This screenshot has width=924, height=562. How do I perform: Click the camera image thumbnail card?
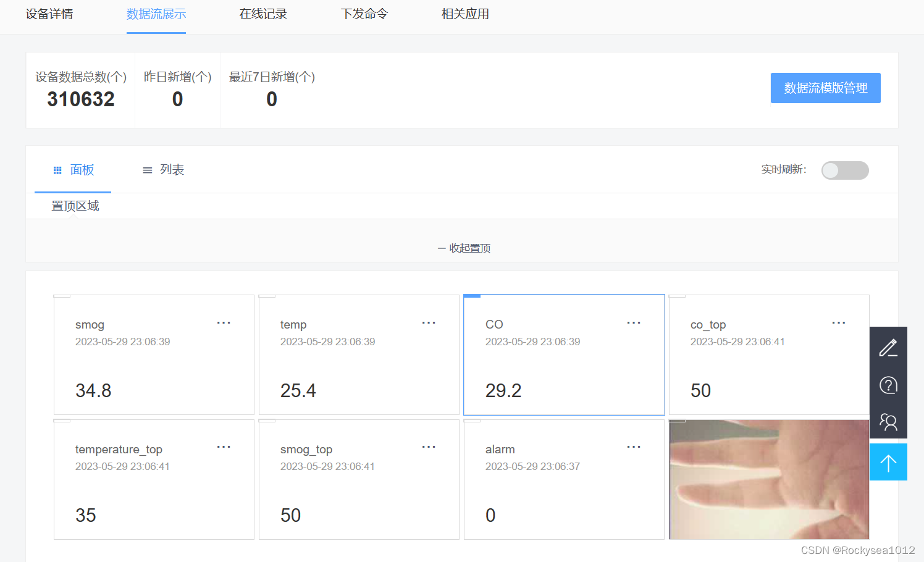click(x=769, y=480)
